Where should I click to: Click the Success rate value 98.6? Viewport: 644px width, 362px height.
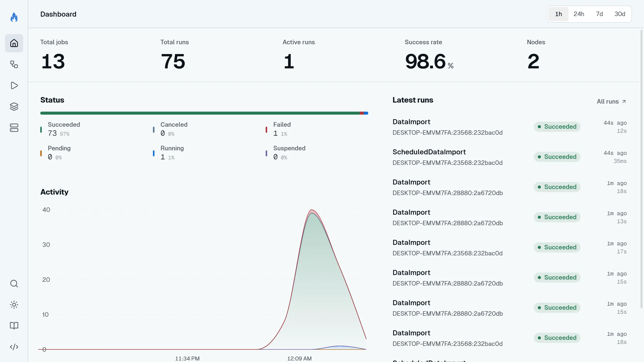(x=425, y=61)
